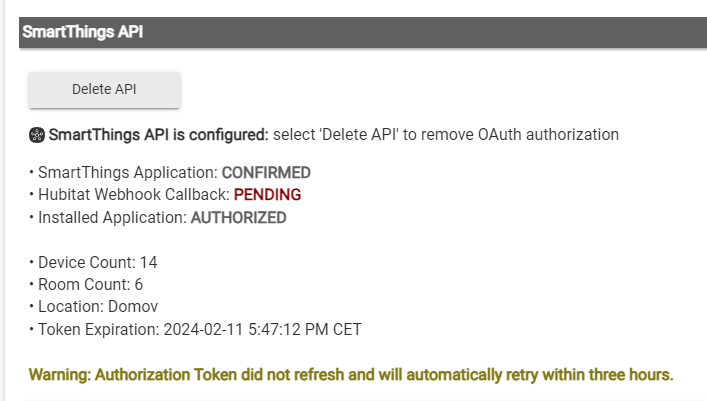707x401 pixels.
Task: Click the 'SmartThings API is configured' heading
Action: (x=159, y=135)
